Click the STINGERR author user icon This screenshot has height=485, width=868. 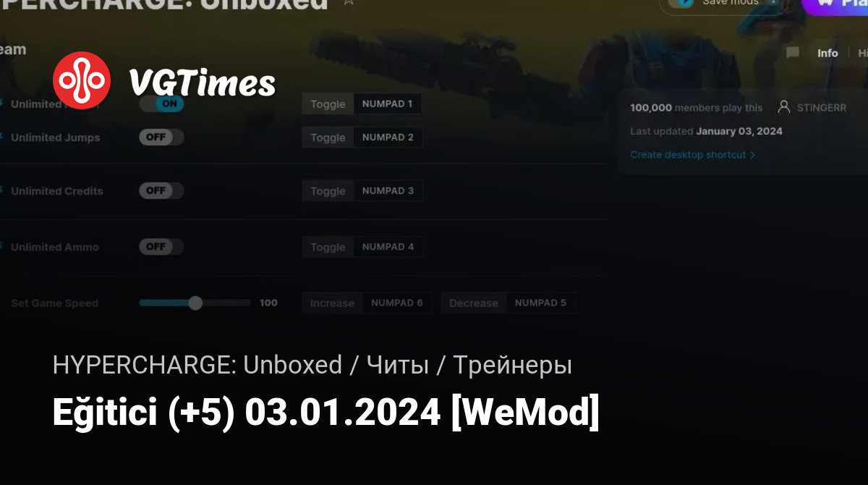click(783, 107)
